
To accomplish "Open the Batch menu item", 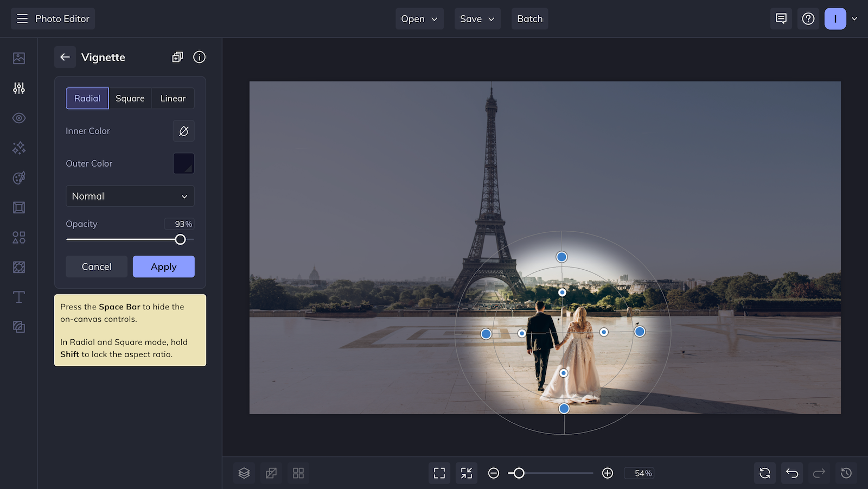I will 529,18.
